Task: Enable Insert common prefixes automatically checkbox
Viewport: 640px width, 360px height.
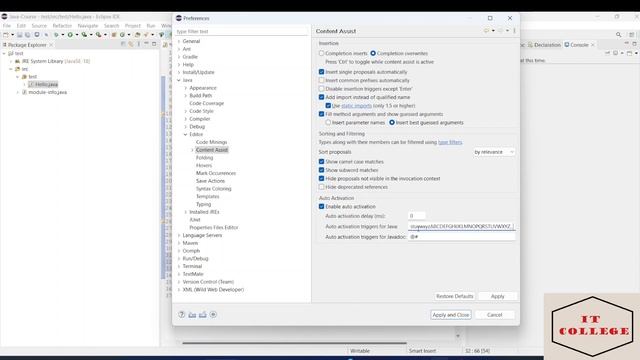Action: pos(322,80)
